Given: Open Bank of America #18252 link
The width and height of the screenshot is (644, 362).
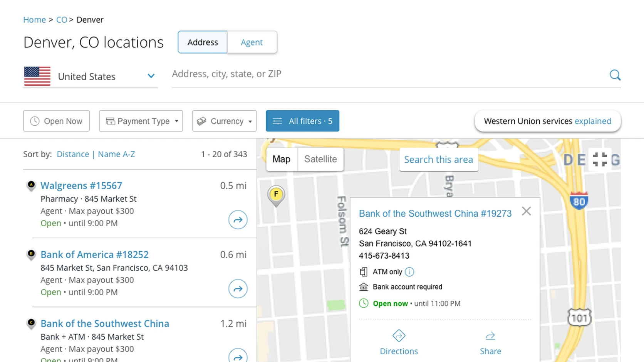Looking at the screenshot, I should click(x=94, y=254).
